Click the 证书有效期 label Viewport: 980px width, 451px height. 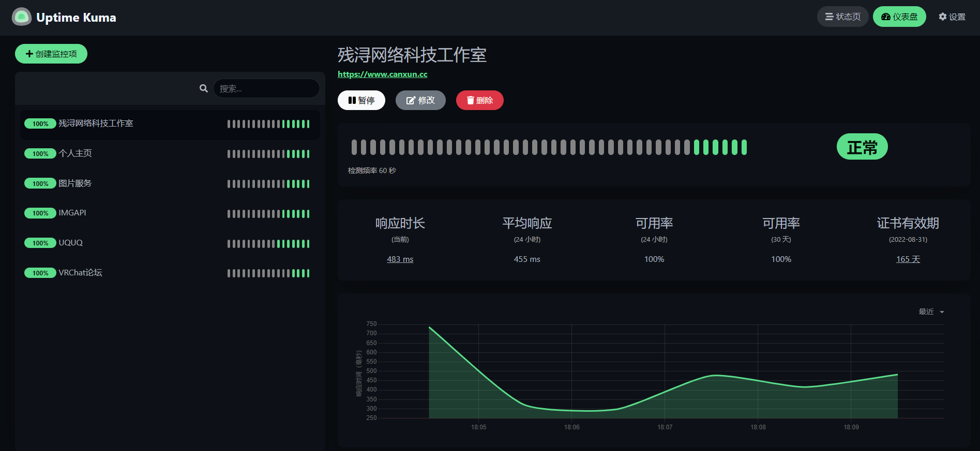pos(908,223)
